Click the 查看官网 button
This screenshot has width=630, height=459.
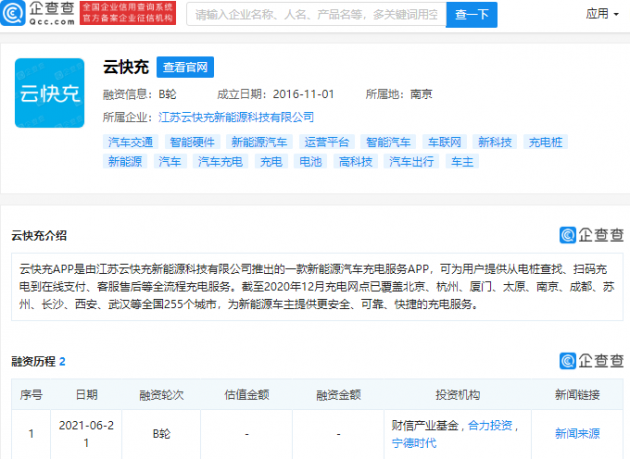185,67
